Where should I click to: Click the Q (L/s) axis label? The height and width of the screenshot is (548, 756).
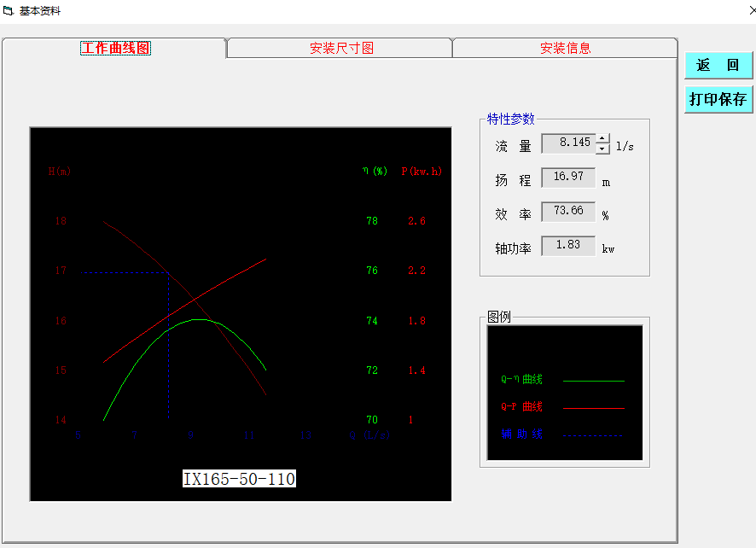(x=369, y=435)
